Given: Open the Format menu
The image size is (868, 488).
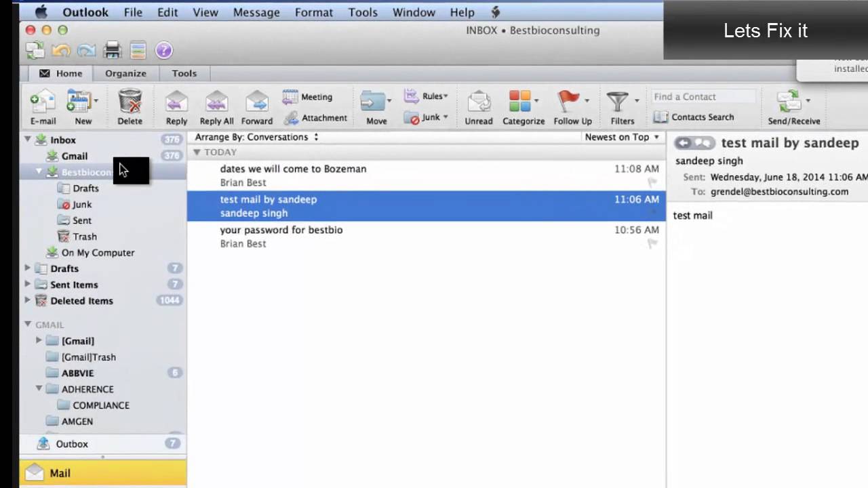Looking at the screenshot, I should [314, 12].
